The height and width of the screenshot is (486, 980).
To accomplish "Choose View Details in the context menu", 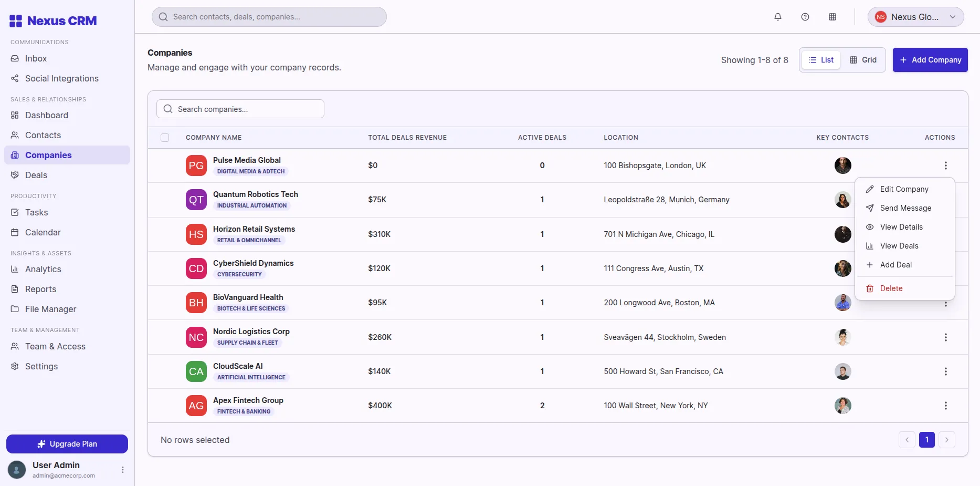I will click(905, 227).
